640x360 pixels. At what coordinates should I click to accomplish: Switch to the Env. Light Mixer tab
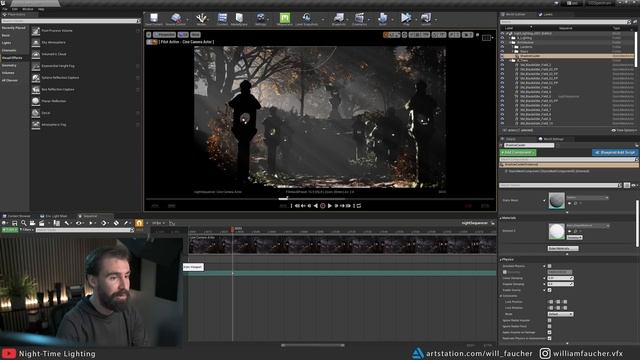tap(54, 216)
